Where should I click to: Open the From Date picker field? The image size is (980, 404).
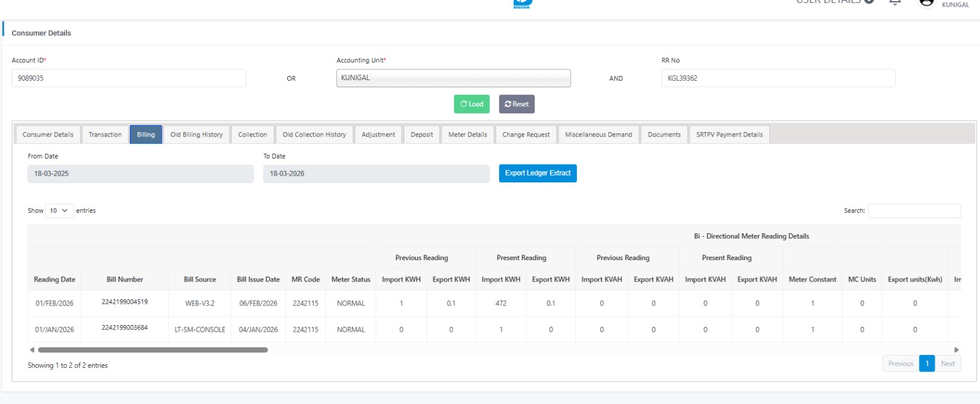pos(140,174)
